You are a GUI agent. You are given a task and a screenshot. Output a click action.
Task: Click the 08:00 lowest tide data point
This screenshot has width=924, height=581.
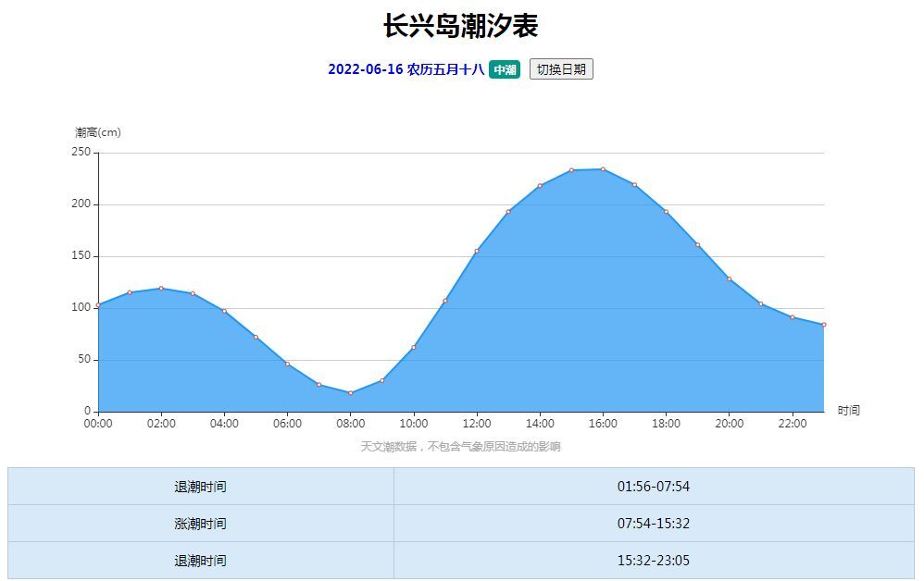(x=351, y=392)
